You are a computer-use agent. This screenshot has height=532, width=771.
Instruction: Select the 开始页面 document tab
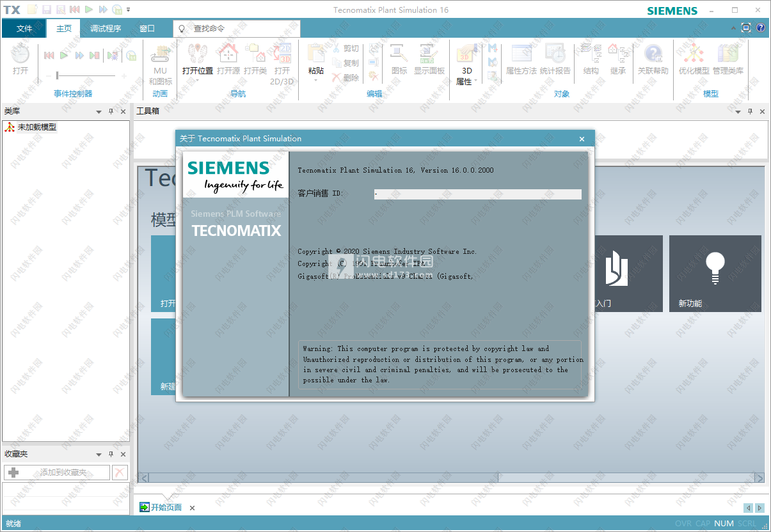tap(161, 508)
